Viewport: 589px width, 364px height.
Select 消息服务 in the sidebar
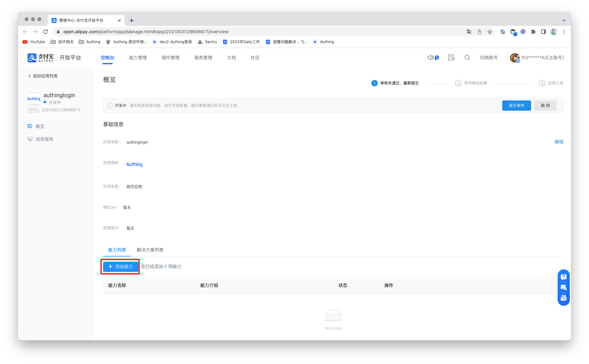[44, 139]
